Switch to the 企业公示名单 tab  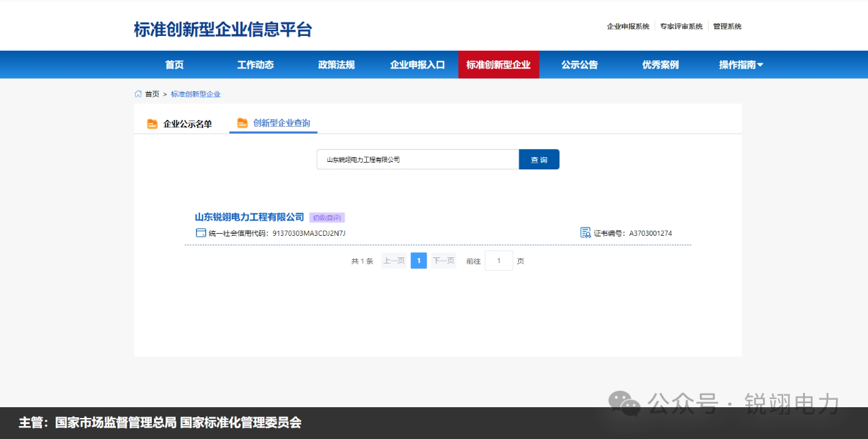[x=180, y=124]
